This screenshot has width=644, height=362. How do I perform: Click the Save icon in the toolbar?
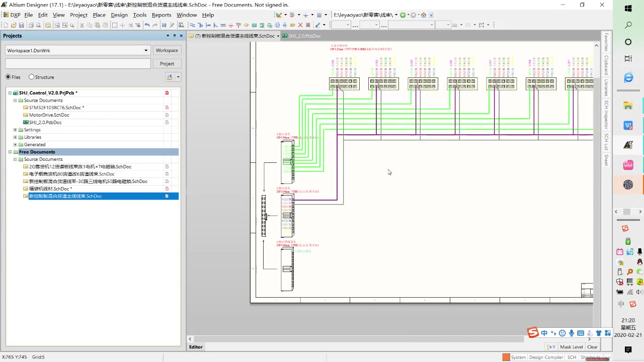point(22,25)
